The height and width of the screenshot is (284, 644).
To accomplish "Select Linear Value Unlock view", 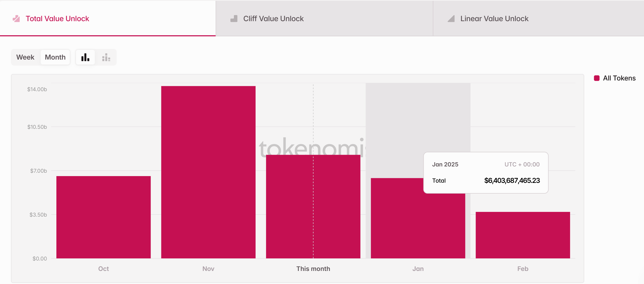I will tap(493, 19).
